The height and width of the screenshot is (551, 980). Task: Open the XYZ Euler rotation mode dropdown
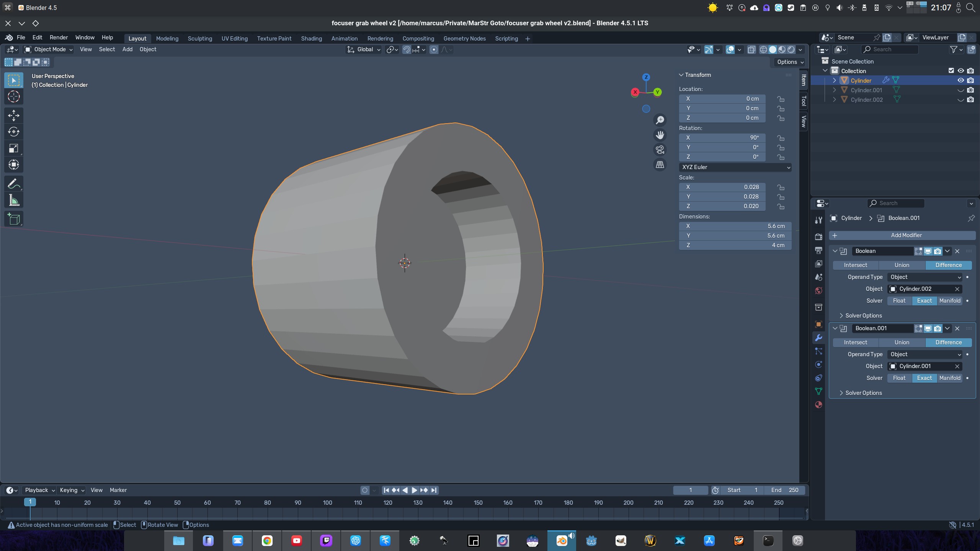[735, 167]
